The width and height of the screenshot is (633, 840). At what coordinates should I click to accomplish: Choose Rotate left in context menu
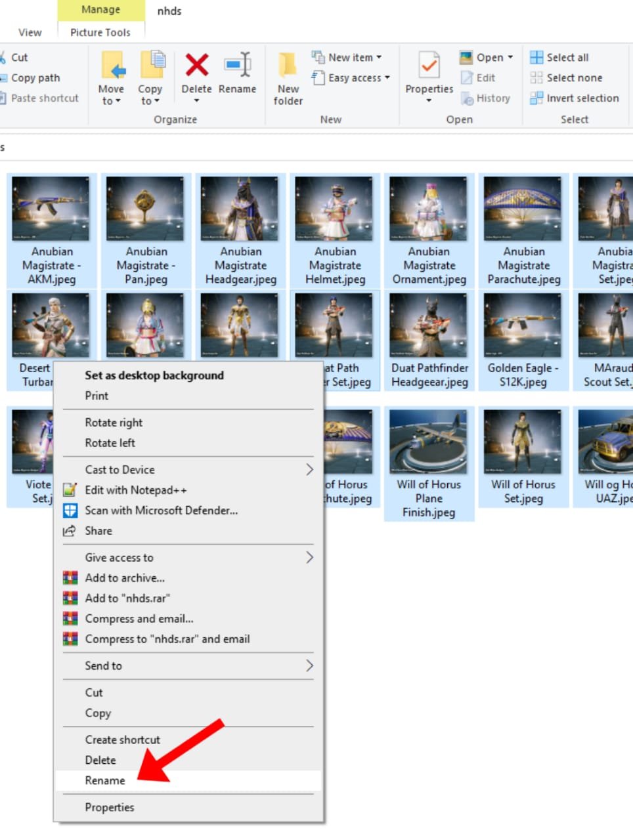(x=188, y=443)
